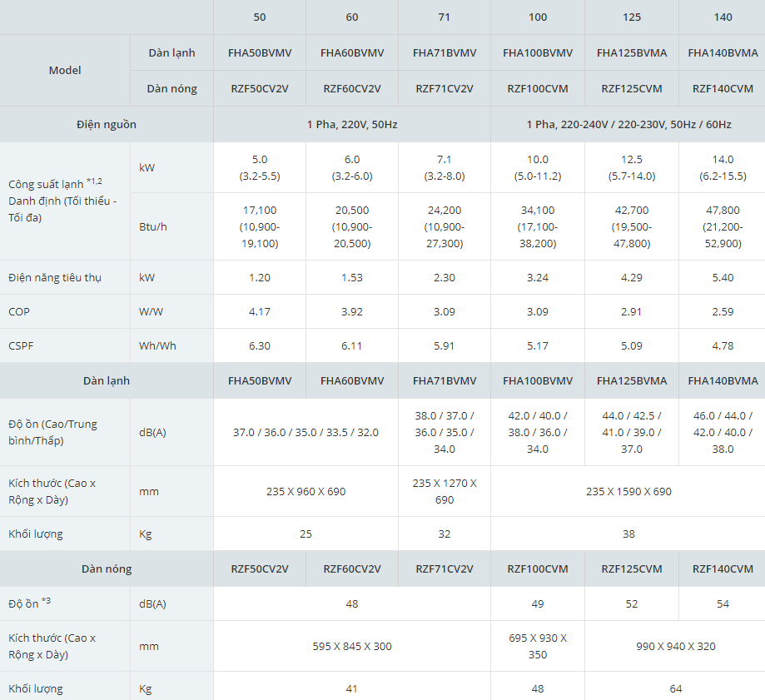This screenshot has width=765, height=700.
Task: Click the "14.0 (6.2-15.5)" kW cell
Action: 723,167
